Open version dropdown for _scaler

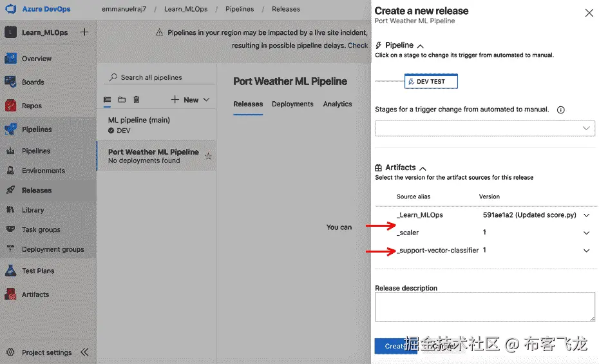point(586,233)
